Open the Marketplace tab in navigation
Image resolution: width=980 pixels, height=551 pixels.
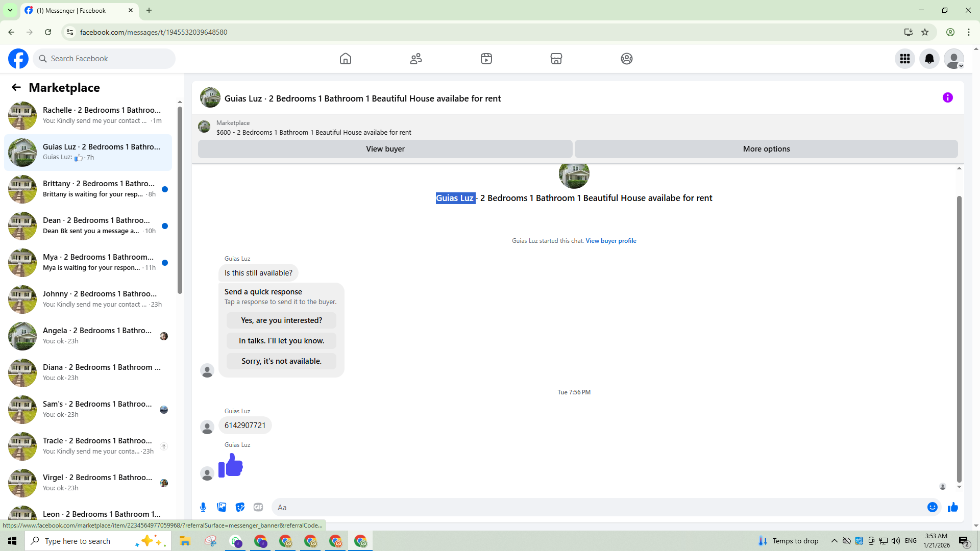pyautogui.click(x=556, y=59)
